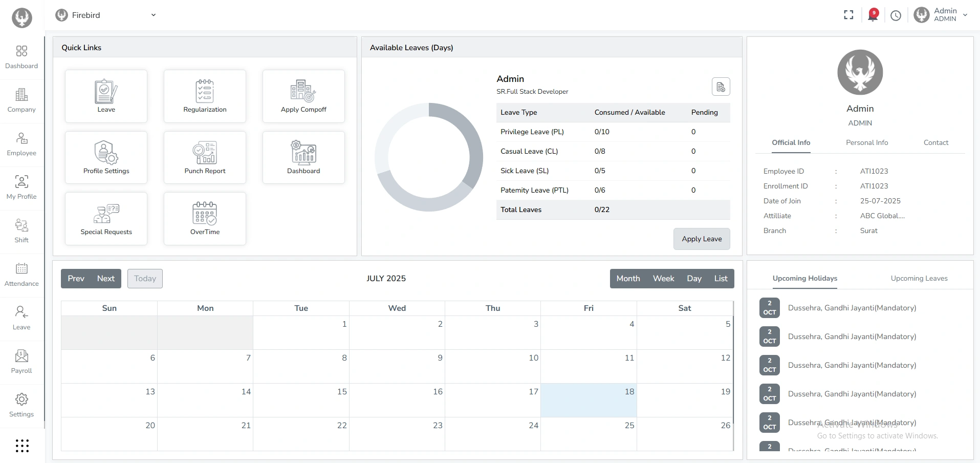
Task: Click the clock icon in header
Action: coord(896,15)
